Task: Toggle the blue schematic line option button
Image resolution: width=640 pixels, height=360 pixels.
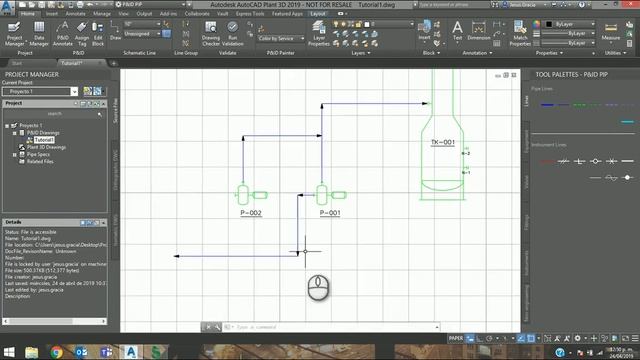Action: coord(167,34)
